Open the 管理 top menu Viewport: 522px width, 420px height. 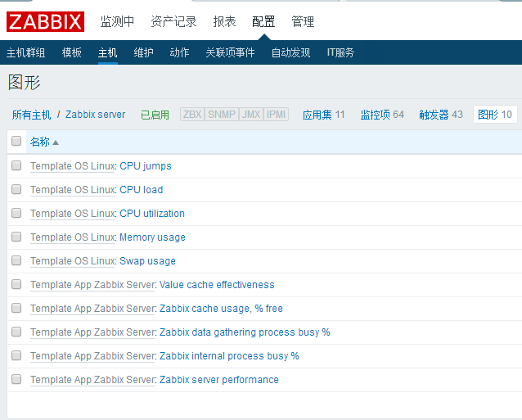click(303, 21)
